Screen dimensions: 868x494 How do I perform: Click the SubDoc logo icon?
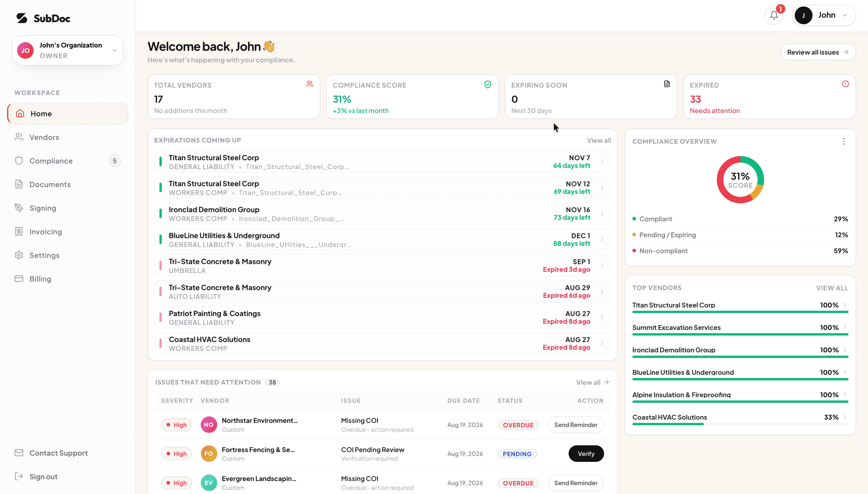(22, 18)
